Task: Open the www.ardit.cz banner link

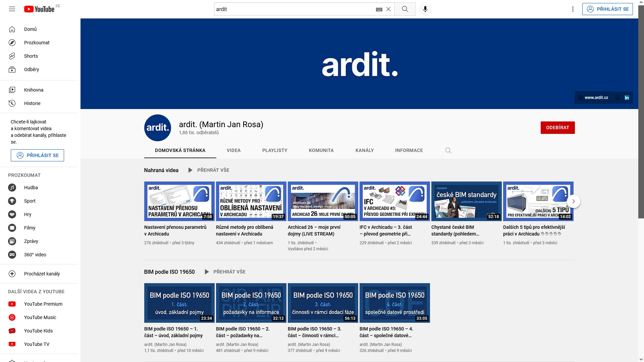Action: tap(596, 98)
